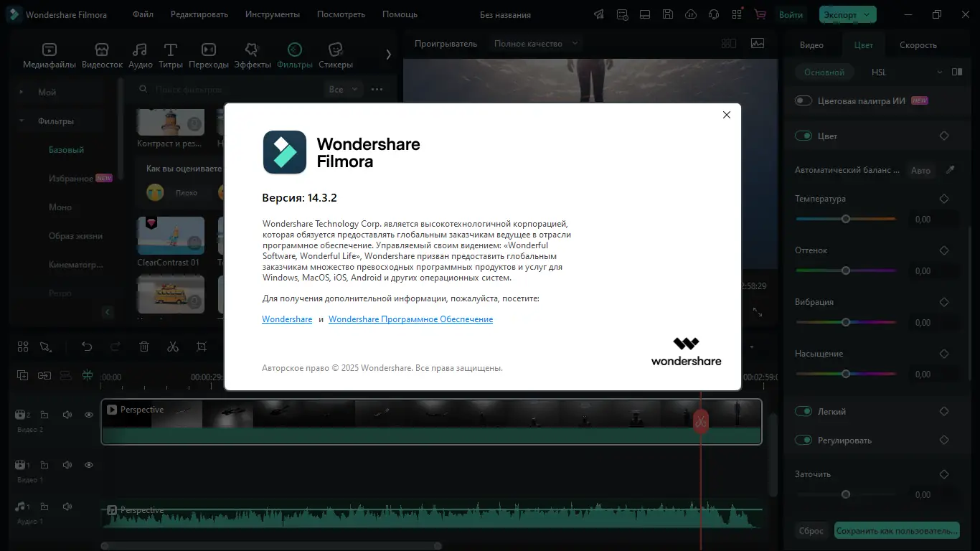Open the Wondershare link in the dialog
980x551 pixels.
[x=287, y=319]
